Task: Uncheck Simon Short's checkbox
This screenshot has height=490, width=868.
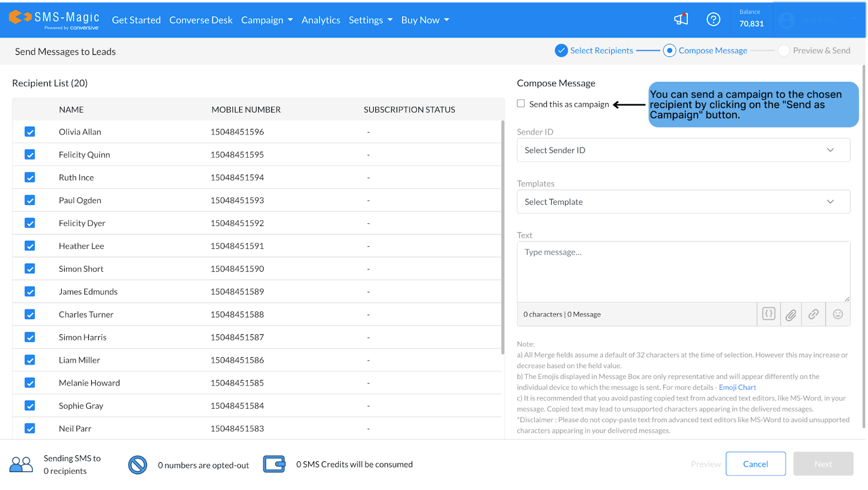Action: click(x=30, y=269)
